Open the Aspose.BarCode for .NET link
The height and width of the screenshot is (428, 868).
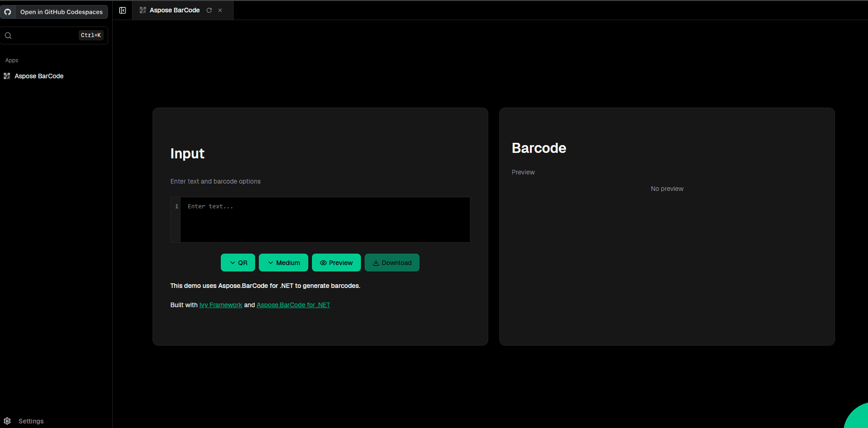pyautogui.click(x=293, y=305)
